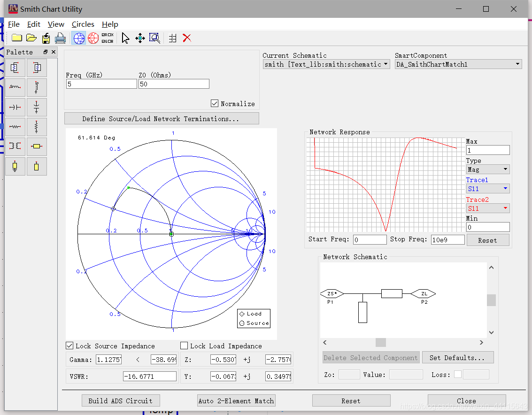Viewport: 532px width, 415px height.
Task: Select the blue impedance Smith chart icon
Action: click(79, 38)
